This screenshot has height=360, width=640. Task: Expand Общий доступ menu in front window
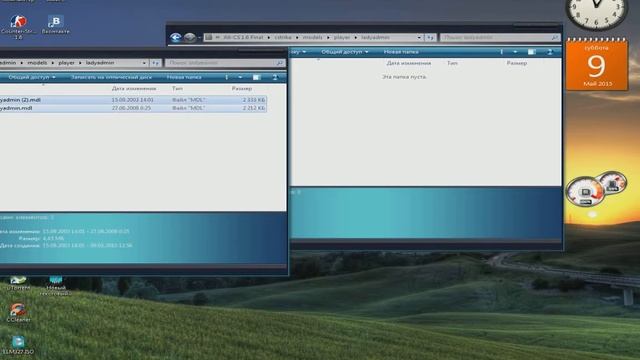tap(32, 77)
